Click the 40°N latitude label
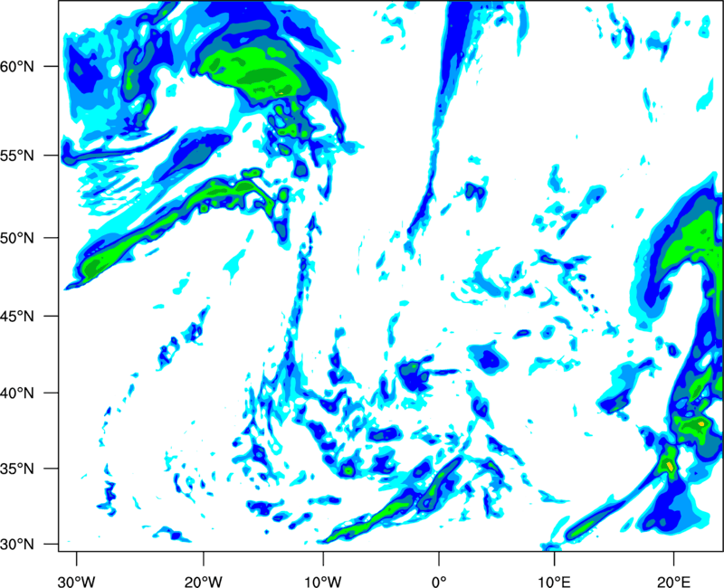Viewport: 724px width, 588px height. click(17, 394)
